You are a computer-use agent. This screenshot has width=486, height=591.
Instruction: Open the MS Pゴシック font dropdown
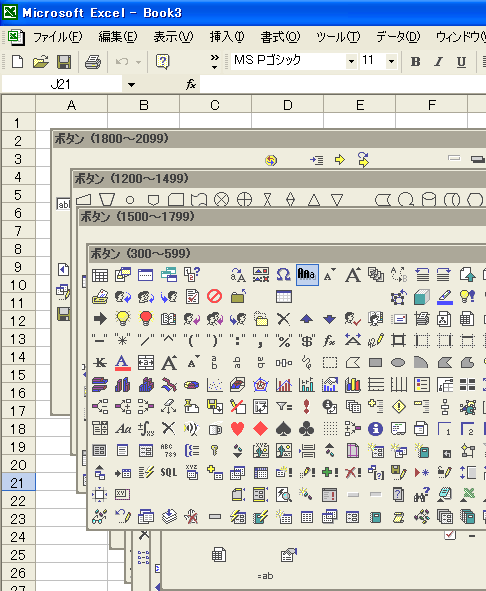[351, 61]
